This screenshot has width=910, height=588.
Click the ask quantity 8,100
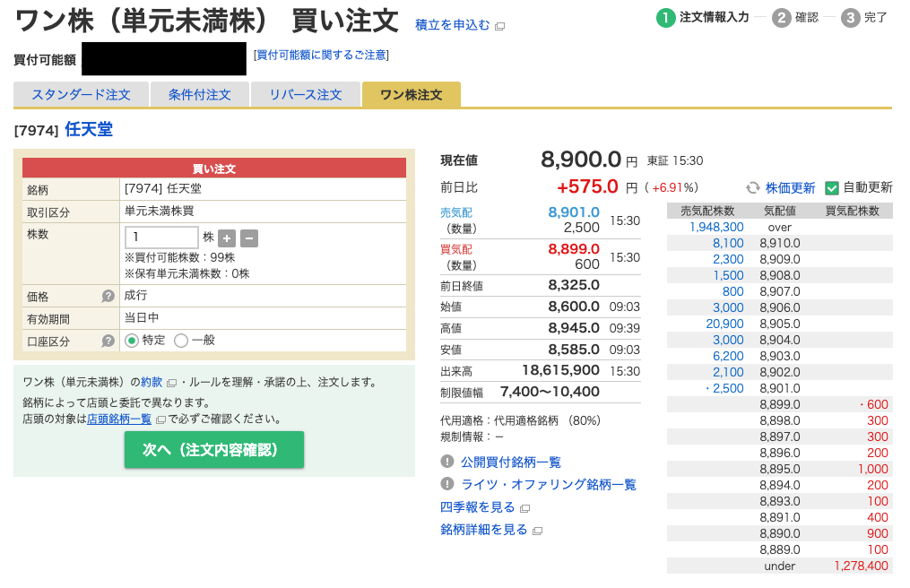point(728,243)
